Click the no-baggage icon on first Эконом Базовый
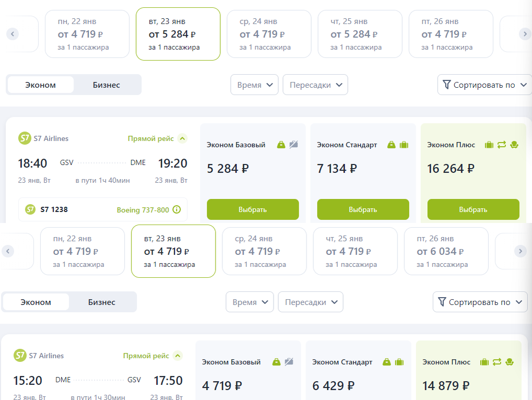Viewport: 532px width, 400px height. pos(293,145)
